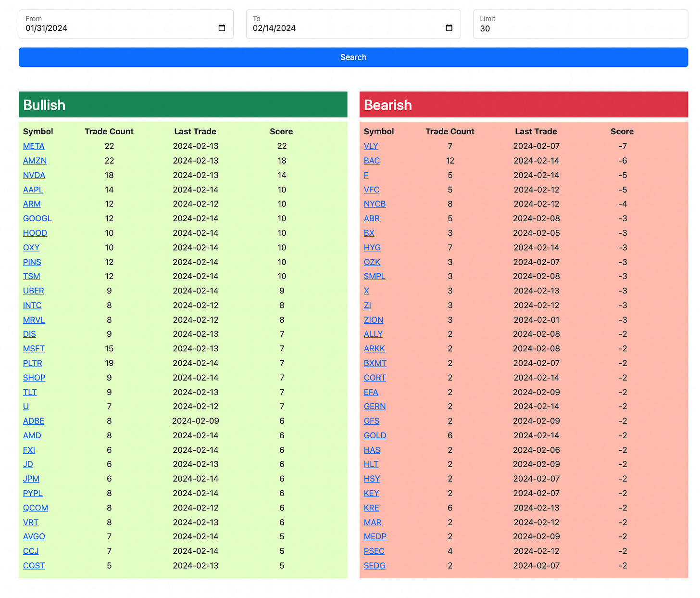Open the TLT symbol link
Screen dimensions: 700x598
point(30,392)
